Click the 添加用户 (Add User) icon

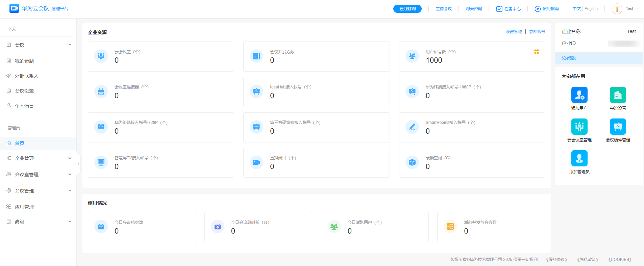[579, 95]
